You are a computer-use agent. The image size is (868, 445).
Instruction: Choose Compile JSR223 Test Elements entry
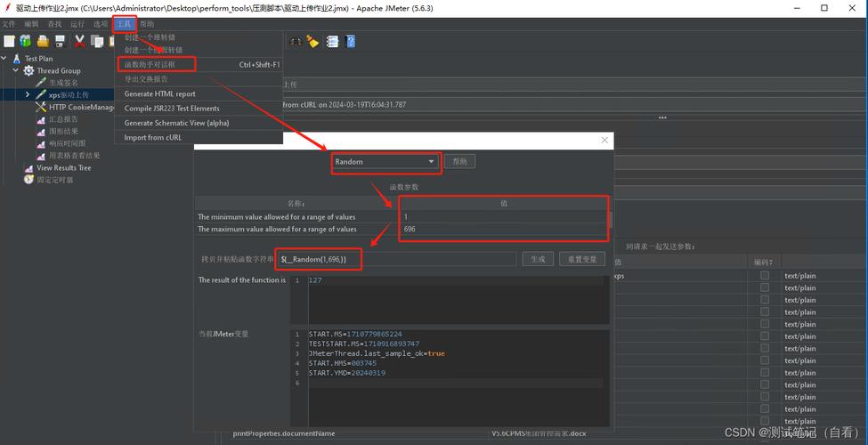coord(199,108)
